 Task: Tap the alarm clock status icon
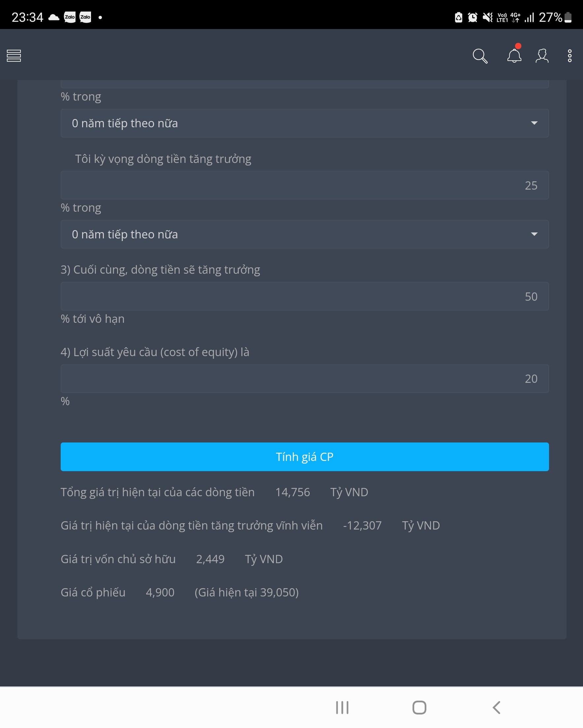tap(473, 17)
